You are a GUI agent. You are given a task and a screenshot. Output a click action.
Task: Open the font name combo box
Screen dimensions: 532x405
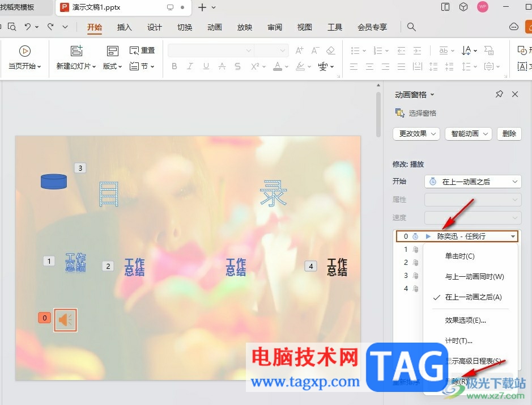(x=211, y=50)
